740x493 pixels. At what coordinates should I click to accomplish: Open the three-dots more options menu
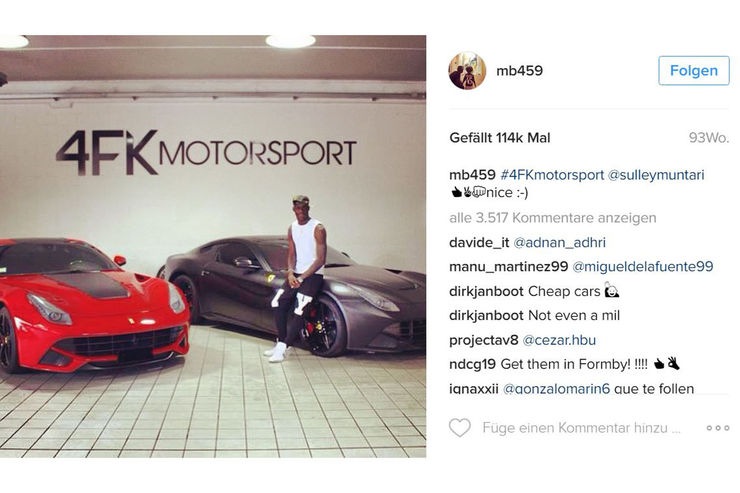click(x=717, y=428)
